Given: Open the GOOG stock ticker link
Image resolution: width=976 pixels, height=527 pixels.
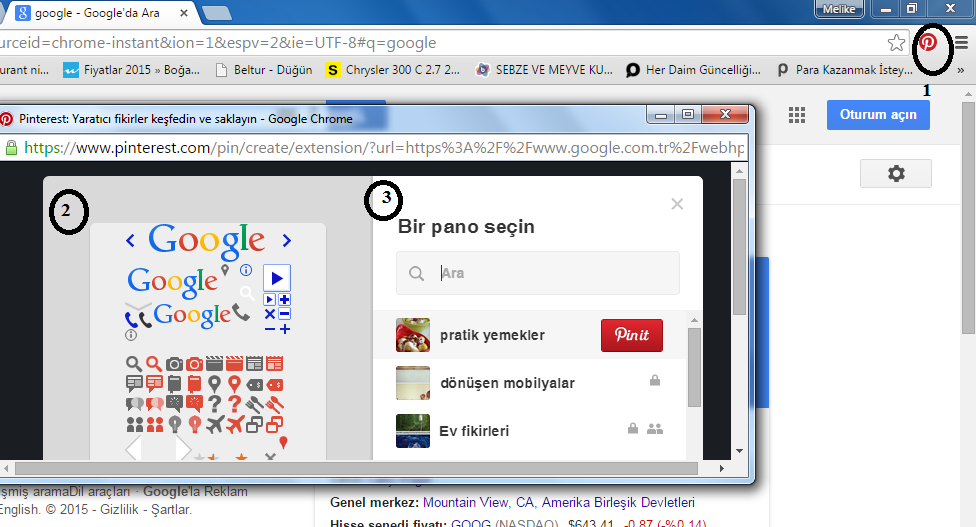Looking at the screenshot, I should (471, 523).
